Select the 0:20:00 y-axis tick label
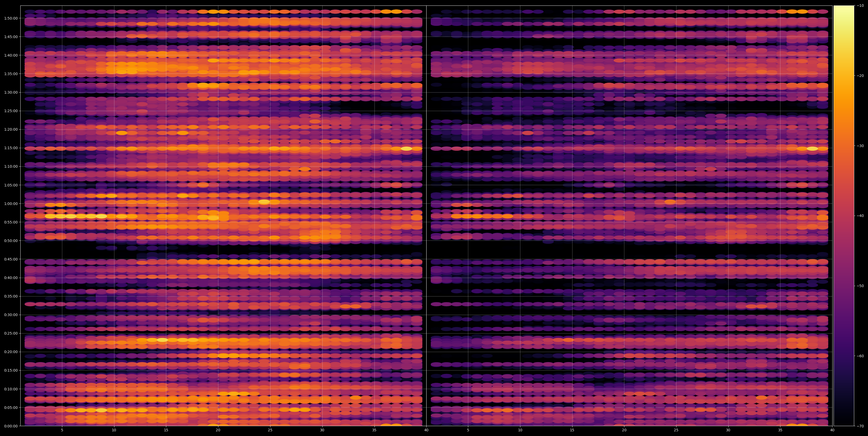 click(x=11, y=352)
